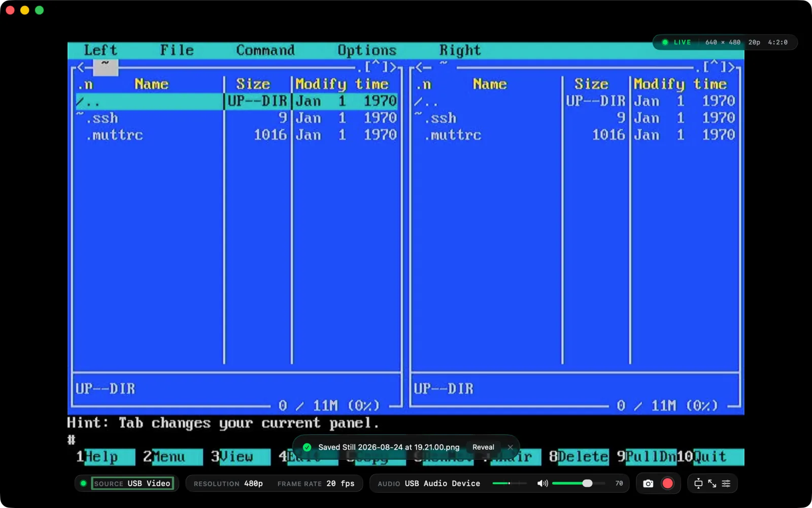Click the 3View function key

tap(241, 457)
